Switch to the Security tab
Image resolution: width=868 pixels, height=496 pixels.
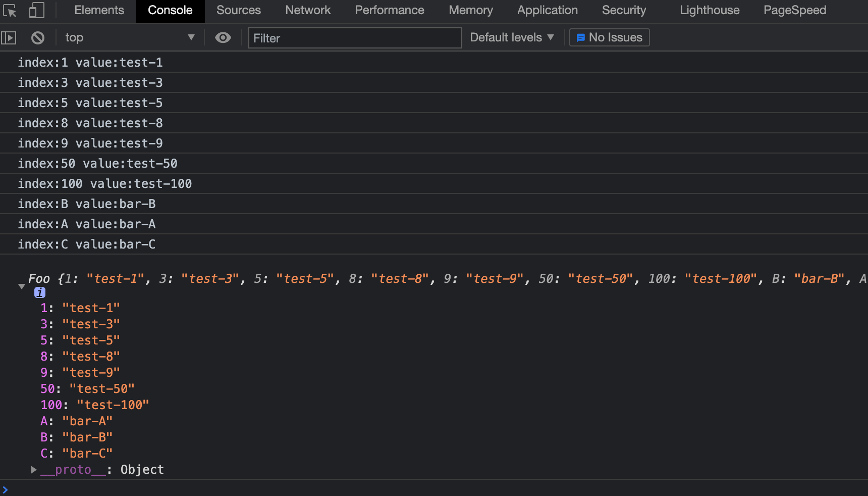click(x=624, y=11)
